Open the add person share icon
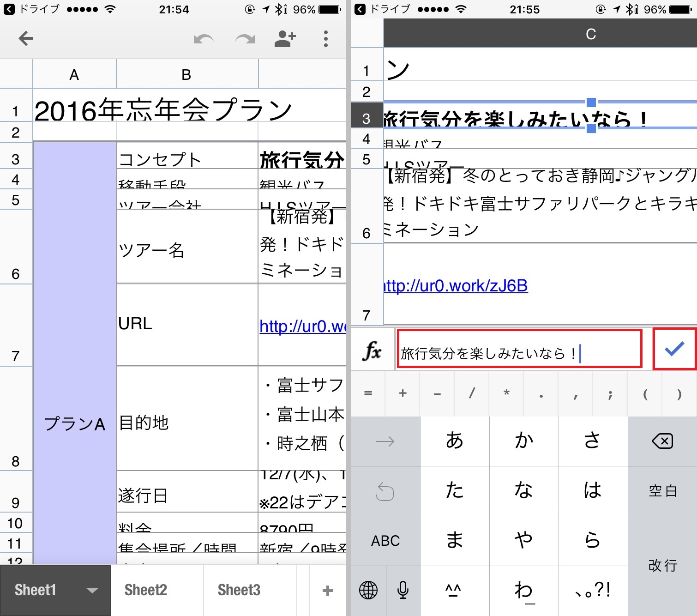The image size is (697, 616). coord(285,39)
